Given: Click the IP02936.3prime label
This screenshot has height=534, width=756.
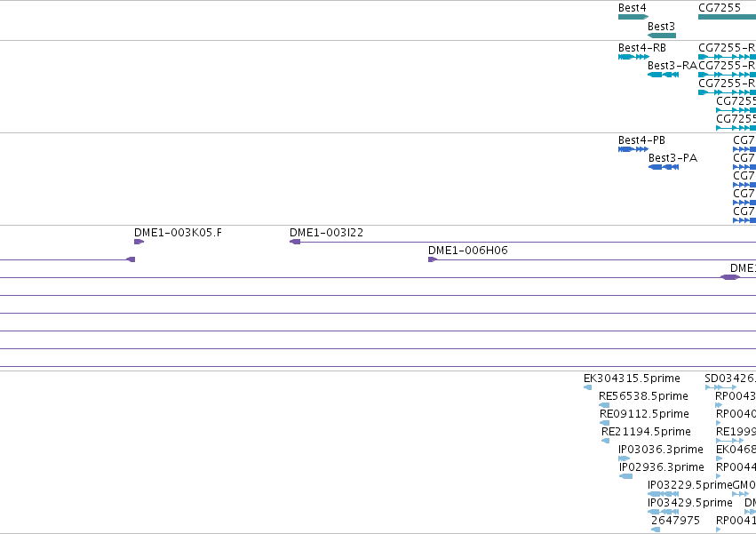Looking at the screenshot, I should coord(662,467).
